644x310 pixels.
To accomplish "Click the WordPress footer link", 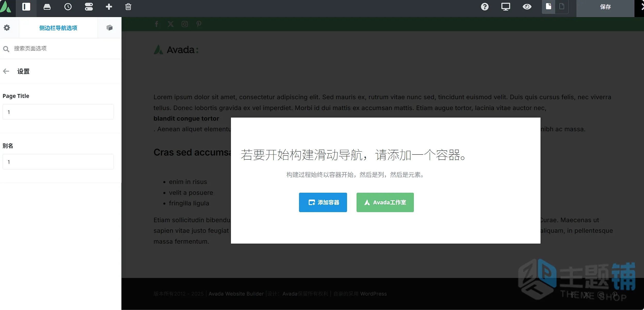I will (373, 294).
